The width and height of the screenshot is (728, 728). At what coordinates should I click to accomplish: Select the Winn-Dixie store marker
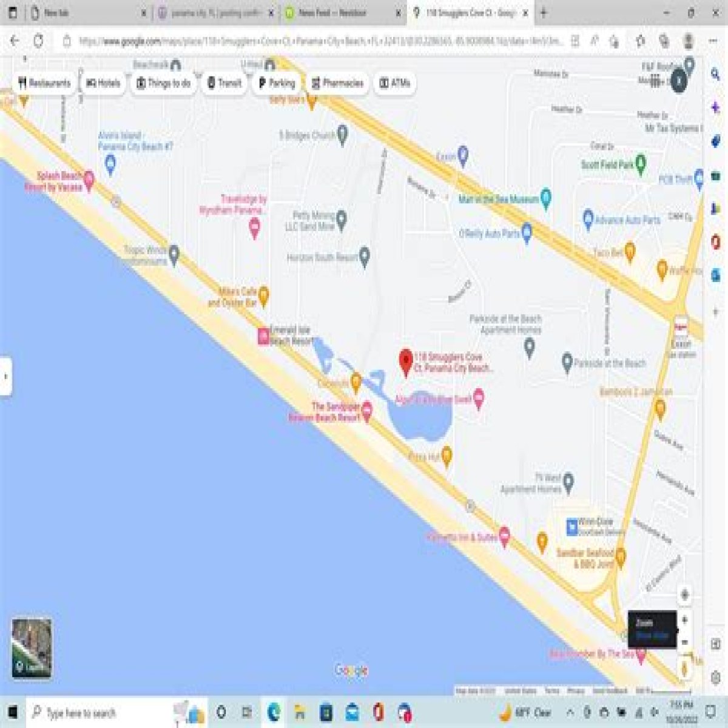(x=571, y=527)
